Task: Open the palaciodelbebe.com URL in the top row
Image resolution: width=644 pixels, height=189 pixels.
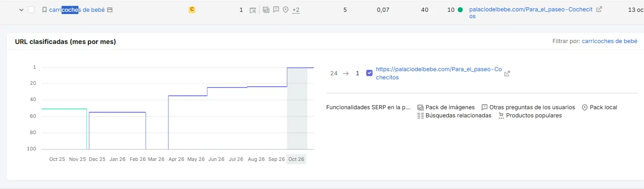Action: 531,13
